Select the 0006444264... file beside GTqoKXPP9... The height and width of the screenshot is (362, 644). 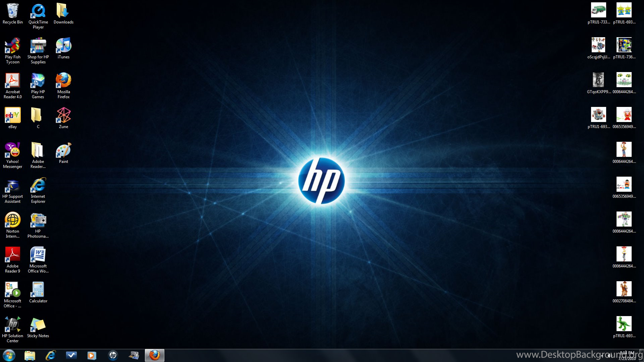[624, 83]
